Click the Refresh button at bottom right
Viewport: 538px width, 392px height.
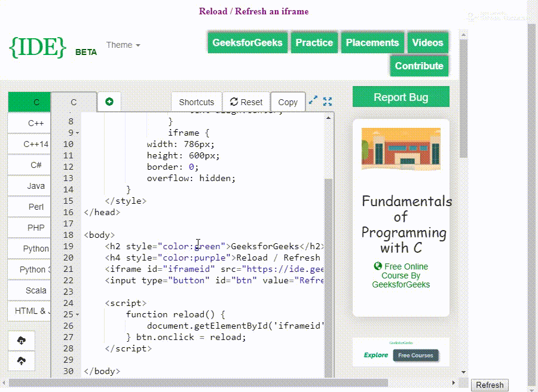point(490,385)
